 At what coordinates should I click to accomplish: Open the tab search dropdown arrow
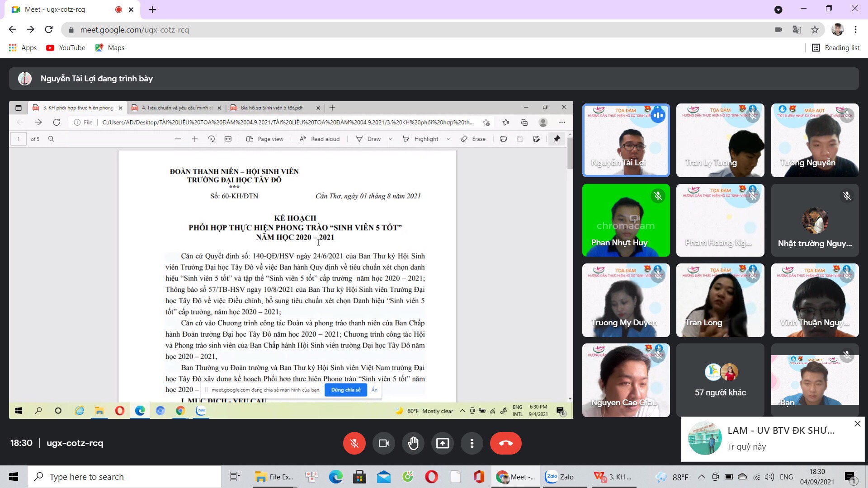(778, 9)
